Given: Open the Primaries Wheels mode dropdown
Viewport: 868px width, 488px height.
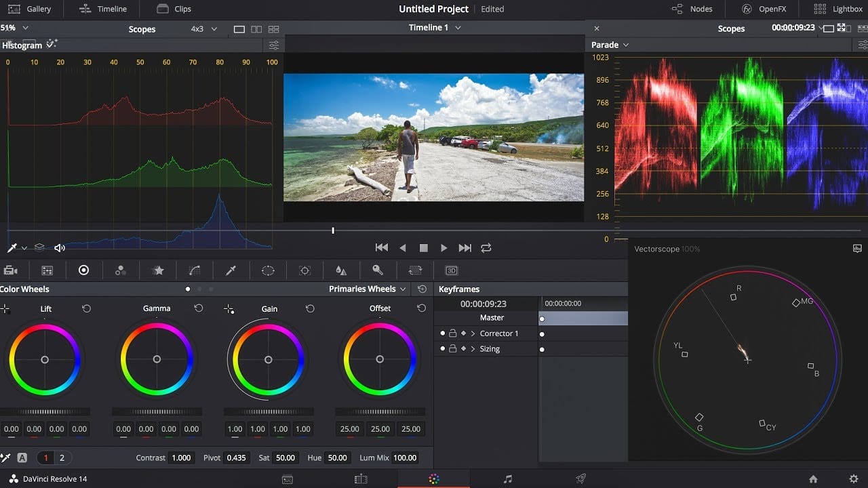Looking at the screenshot, I should coord(368,289).
